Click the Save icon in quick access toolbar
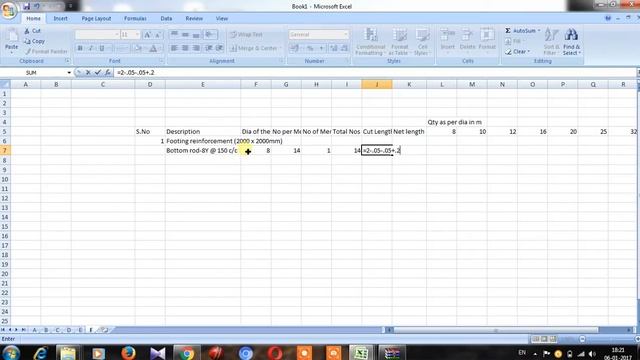This screenshot has height=360, width=640. point(27,6)
